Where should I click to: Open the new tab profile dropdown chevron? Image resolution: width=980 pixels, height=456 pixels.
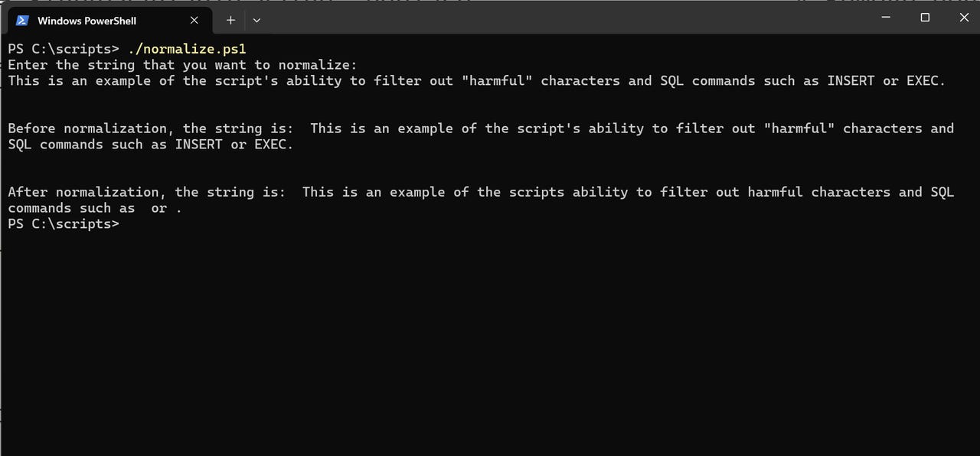point(256,21)
